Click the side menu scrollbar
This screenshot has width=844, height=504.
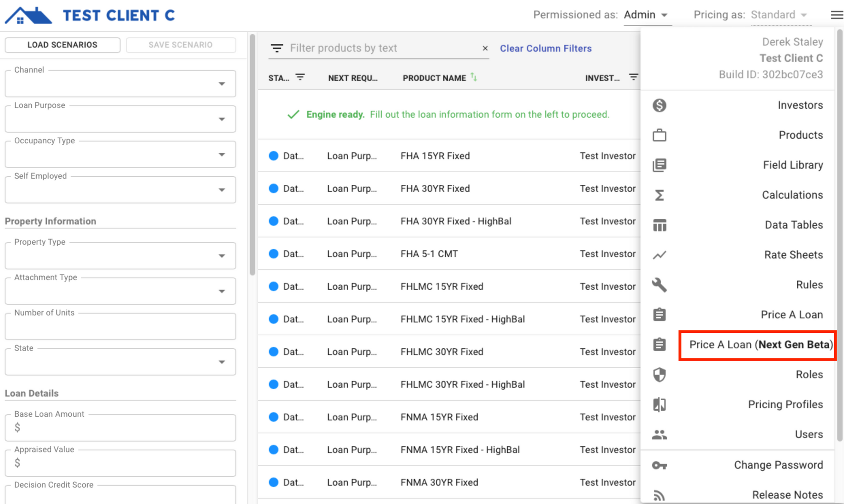click(840, 236)
